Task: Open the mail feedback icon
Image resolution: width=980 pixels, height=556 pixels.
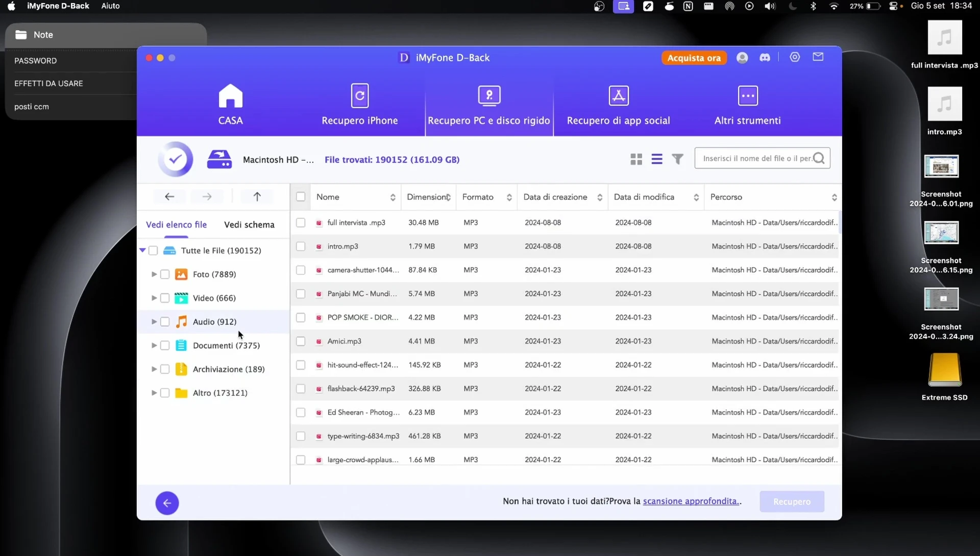Action: coord(818,57)
